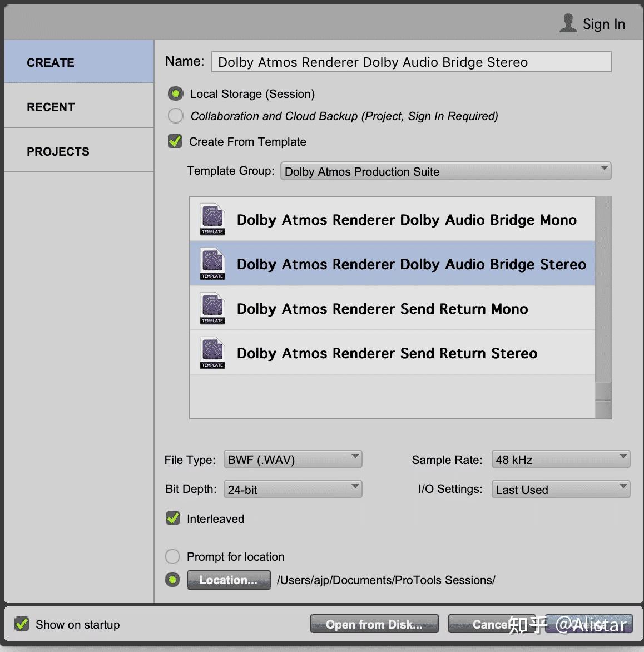Select Local Storage (Session) radio button

point(175,93)
